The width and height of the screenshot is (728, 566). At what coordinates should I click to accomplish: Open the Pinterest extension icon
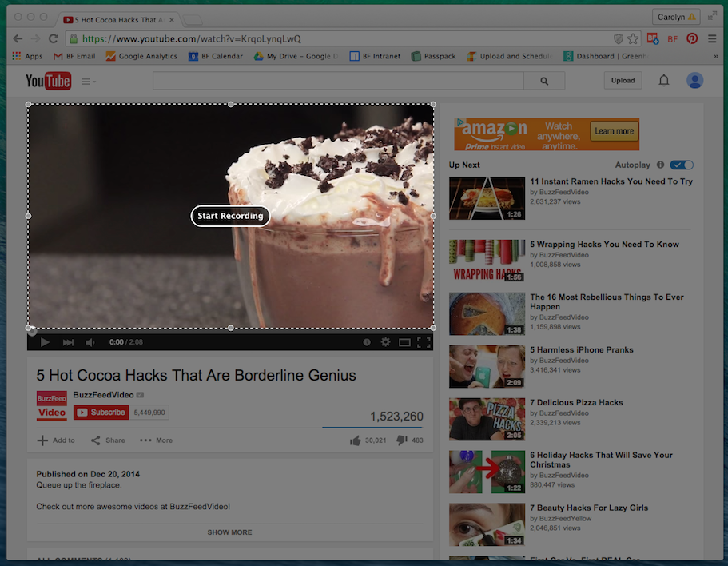pos(692,38)
